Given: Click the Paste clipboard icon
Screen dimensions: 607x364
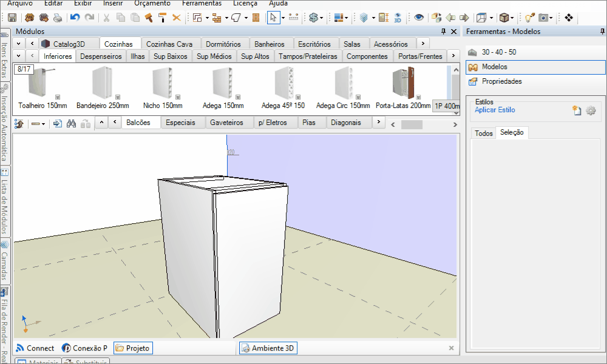Looking at the screenshot, I should click(x=135, y=18).
